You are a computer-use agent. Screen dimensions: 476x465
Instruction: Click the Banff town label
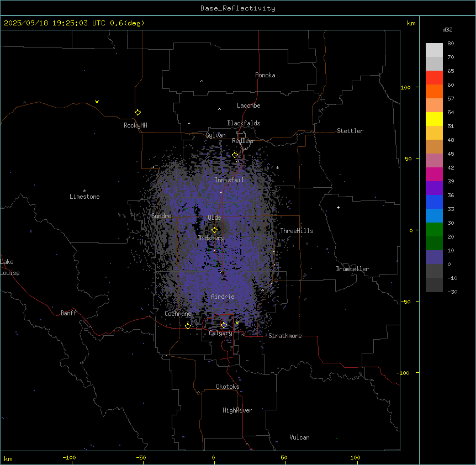pos(68,313)
